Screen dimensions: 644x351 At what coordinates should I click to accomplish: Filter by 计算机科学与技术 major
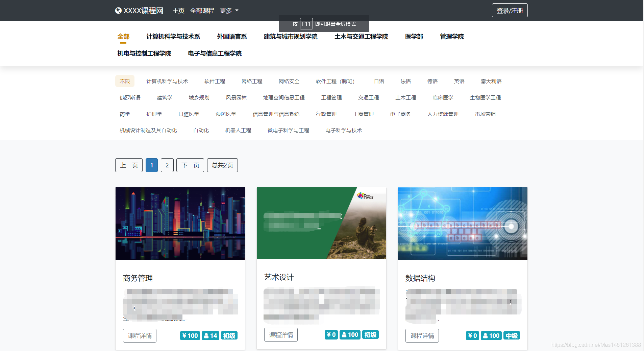point(167,81)
